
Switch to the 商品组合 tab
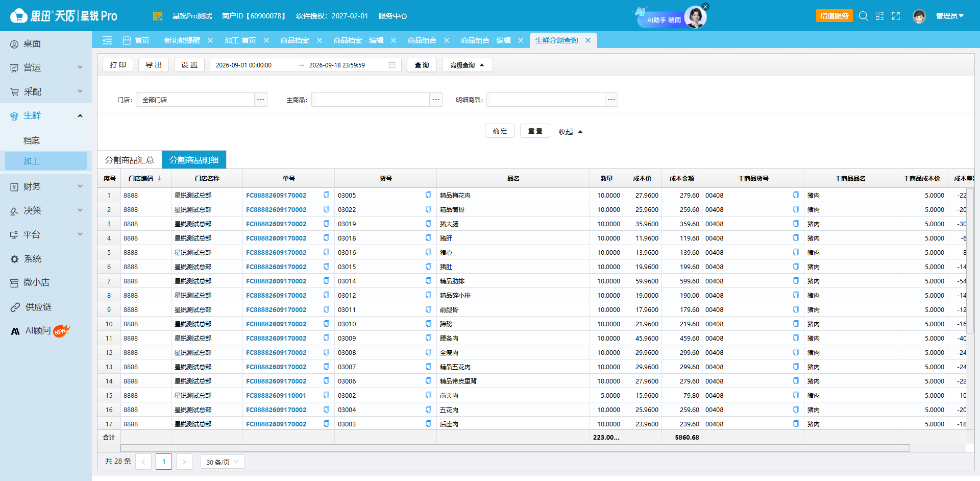[422, 40]
